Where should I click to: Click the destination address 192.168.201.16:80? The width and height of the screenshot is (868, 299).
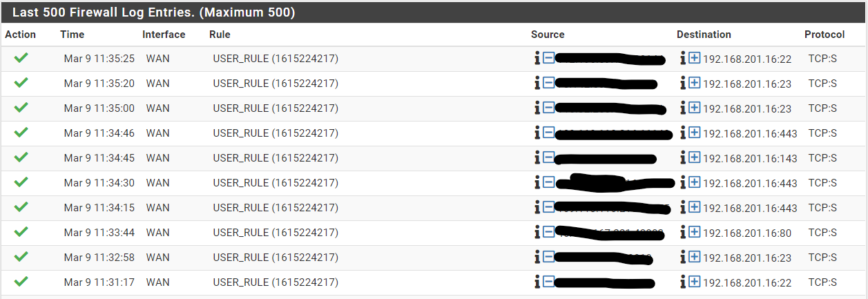click(746, 233)
